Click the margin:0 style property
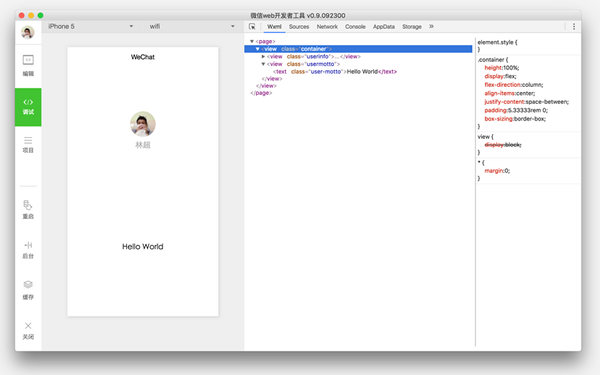The width and height of the screenshot is (600, 375). (x=497, y=171)
